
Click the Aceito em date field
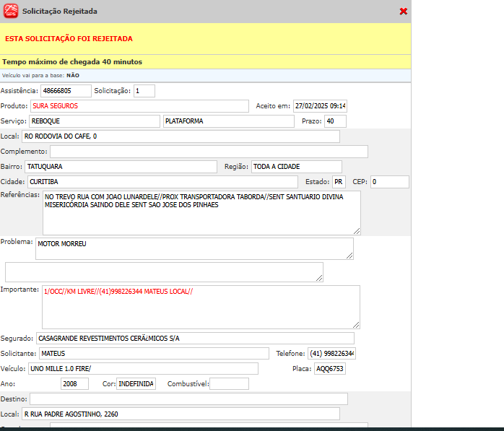tap(320, 106)
